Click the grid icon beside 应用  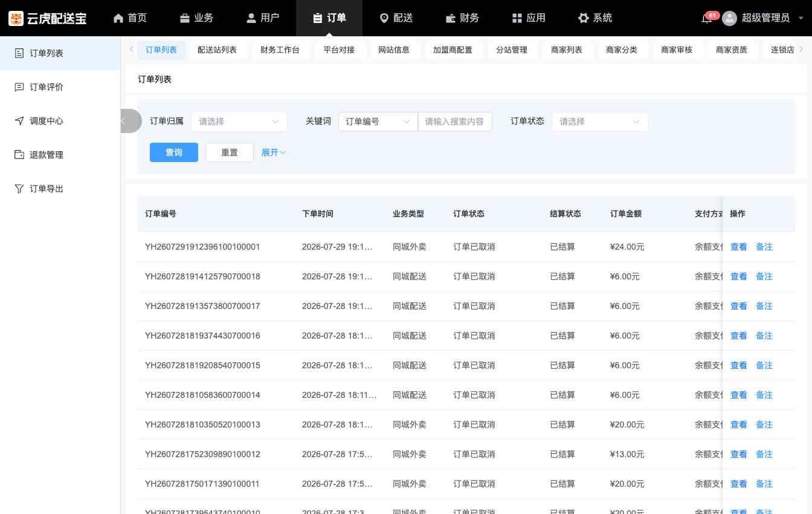pos(517,18)
